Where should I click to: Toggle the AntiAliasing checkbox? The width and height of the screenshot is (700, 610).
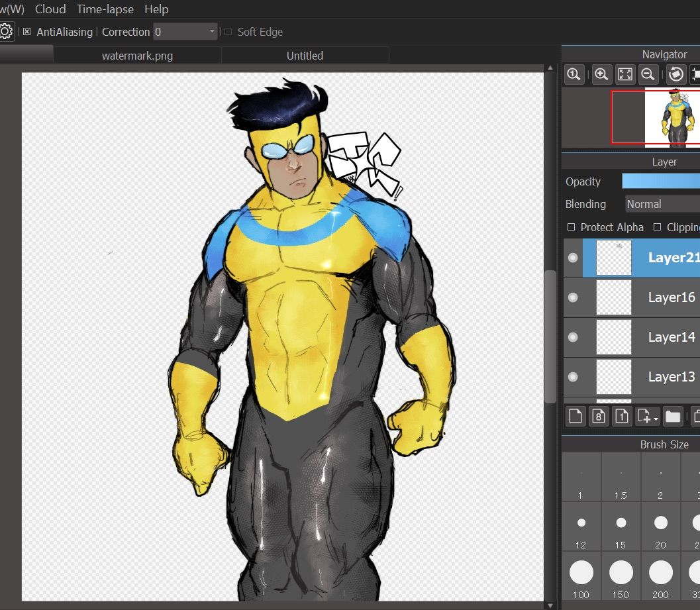[x=26, y=32]
